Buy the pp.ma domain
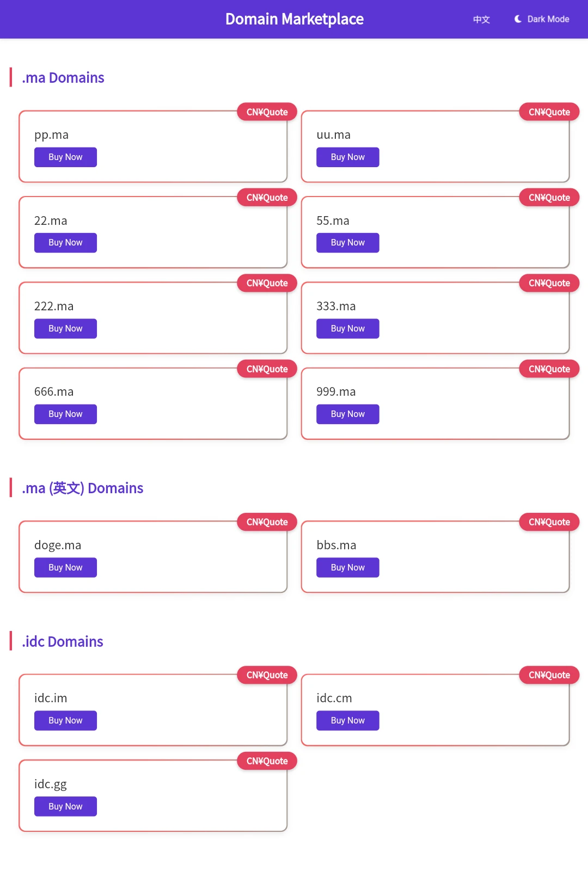Image resolution: width=588 pixels, height=889 pixels. coord(65,157)
